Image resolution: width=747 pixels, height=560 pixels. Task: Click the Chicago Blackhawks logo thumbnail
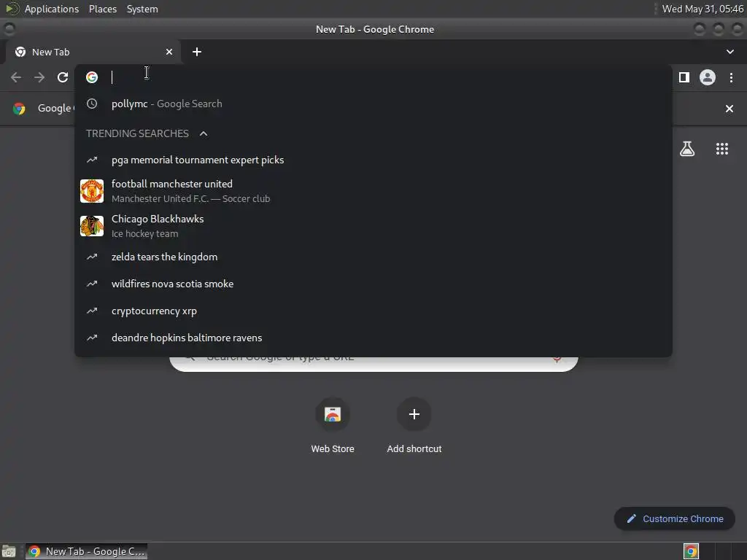click(x=92, y=226)
